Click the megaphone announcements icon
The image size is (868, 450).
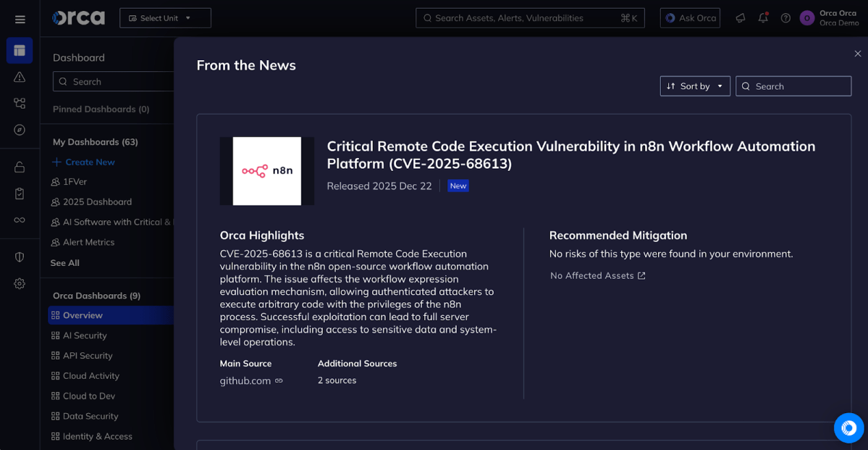click(x=740, y=17)
